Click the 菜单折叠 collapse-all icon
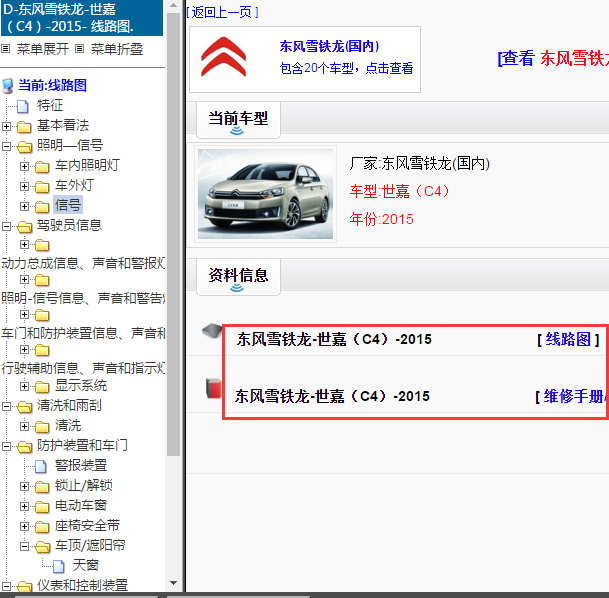The height and width of the screenshot is (598, 609). pyautogui.click(x=79, y=49)
